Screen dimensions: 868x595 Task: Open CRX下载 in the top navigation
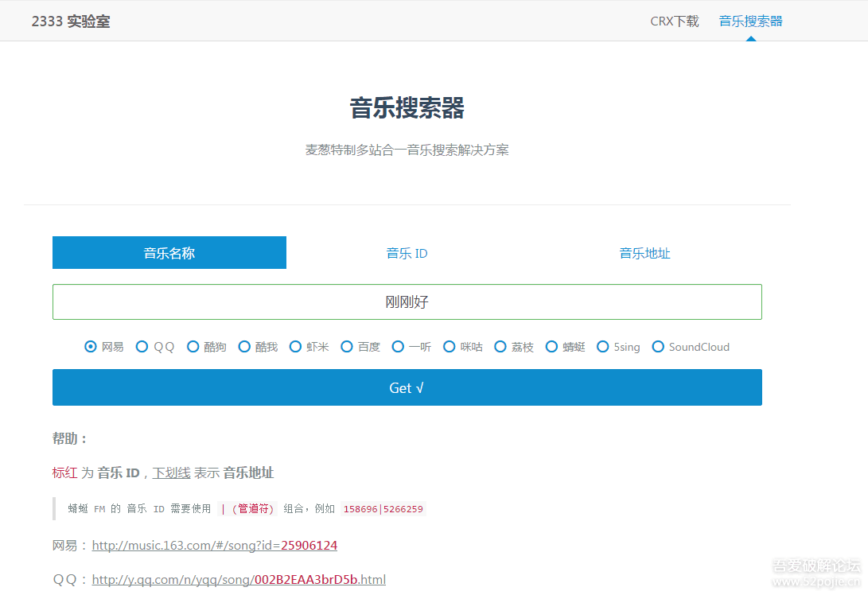[674, 21]
